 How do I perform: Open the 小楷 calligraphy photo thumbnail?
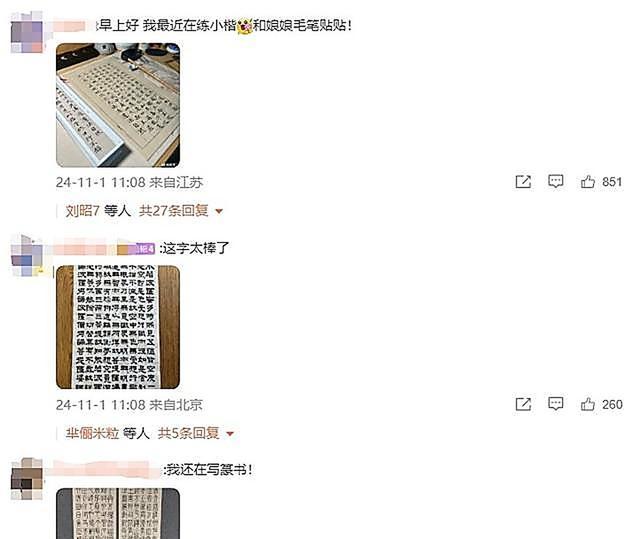[x=118, y=105]
